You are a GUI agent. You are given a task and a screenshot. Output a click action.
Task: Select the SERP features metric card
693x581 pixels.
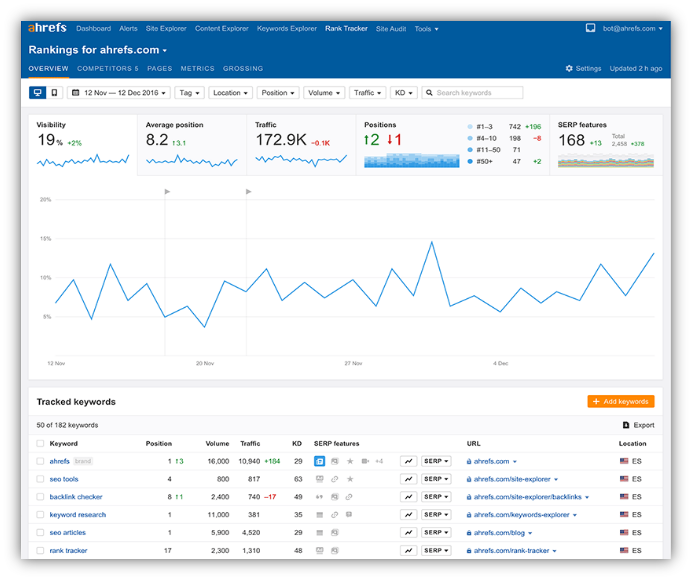606,145
